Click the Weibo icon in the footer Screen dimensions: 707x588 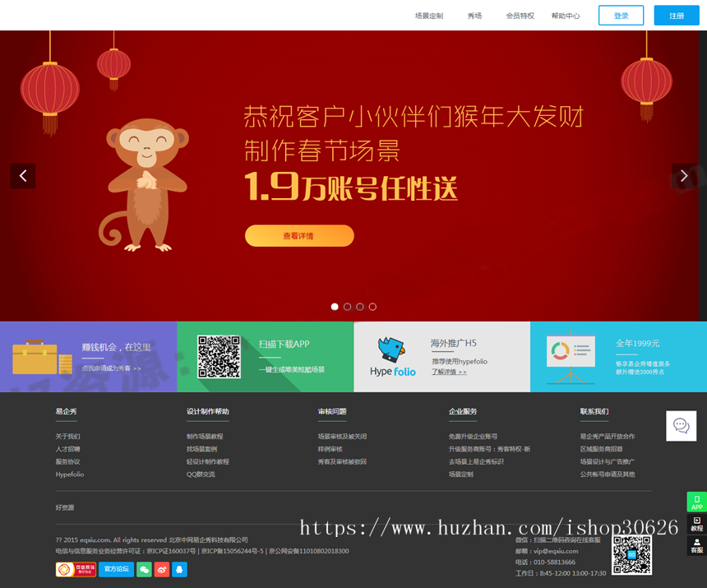(x=162, y=569)
